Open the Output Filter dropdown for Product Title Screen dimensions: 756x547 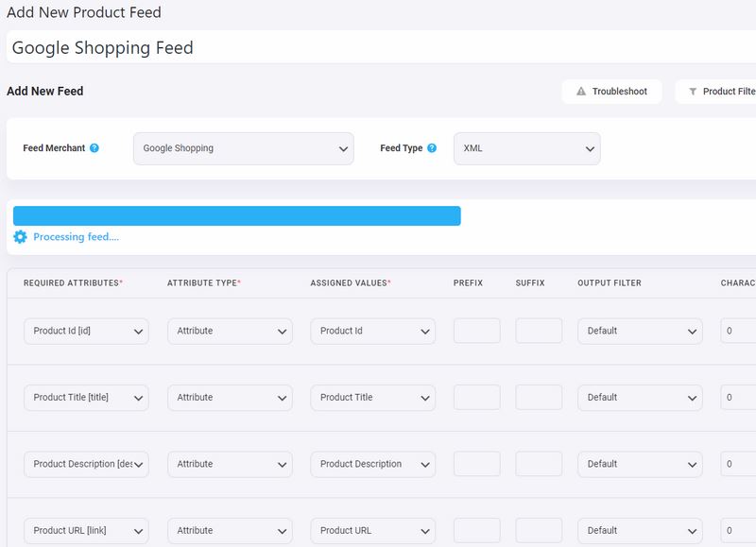641,398
